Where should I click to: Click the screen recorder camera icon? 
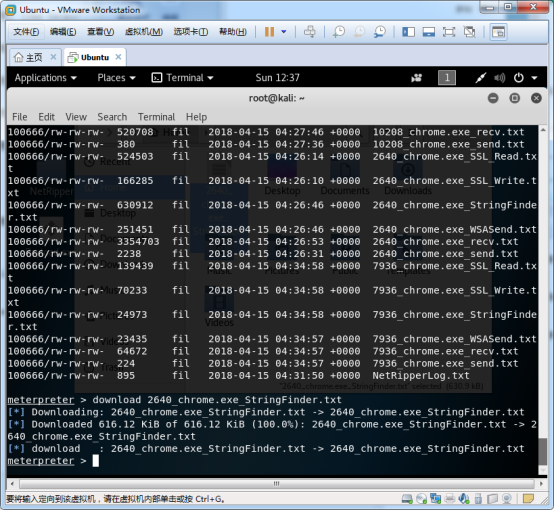tap(417, 78)
